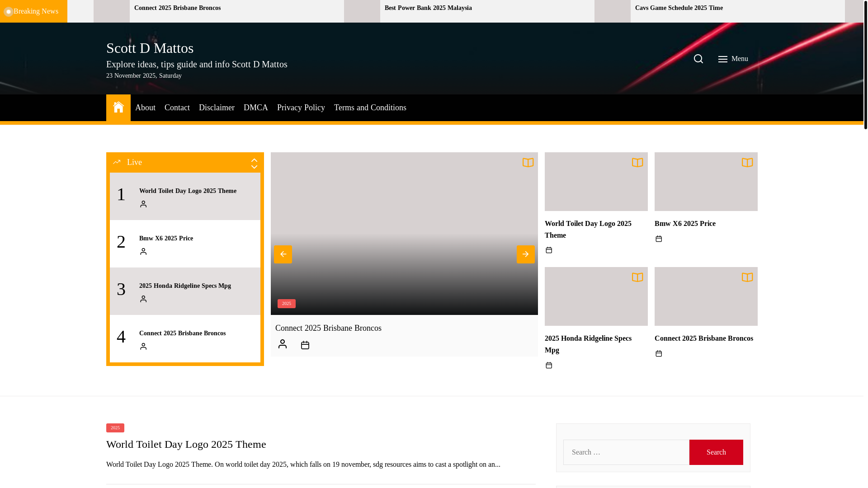Open the hamburger Menu button
Screen dimensions: 868x488
coord(733,59)
